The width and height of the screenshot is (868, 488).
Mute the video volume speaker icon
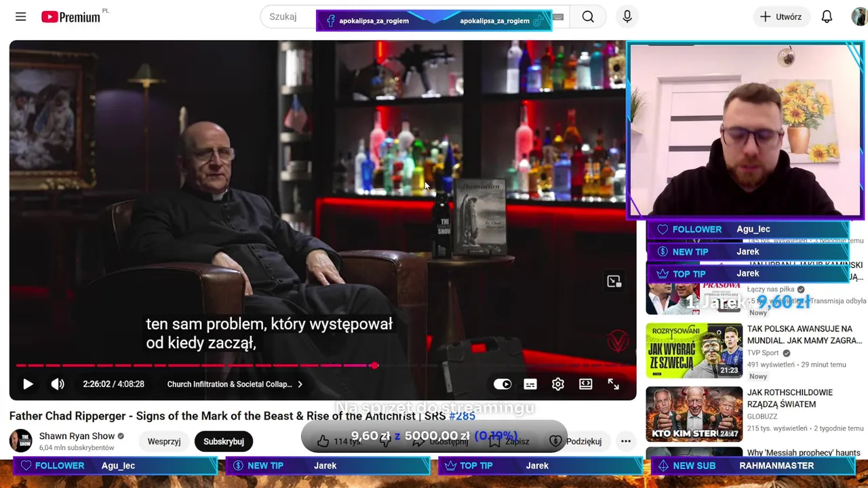point(58,384)
